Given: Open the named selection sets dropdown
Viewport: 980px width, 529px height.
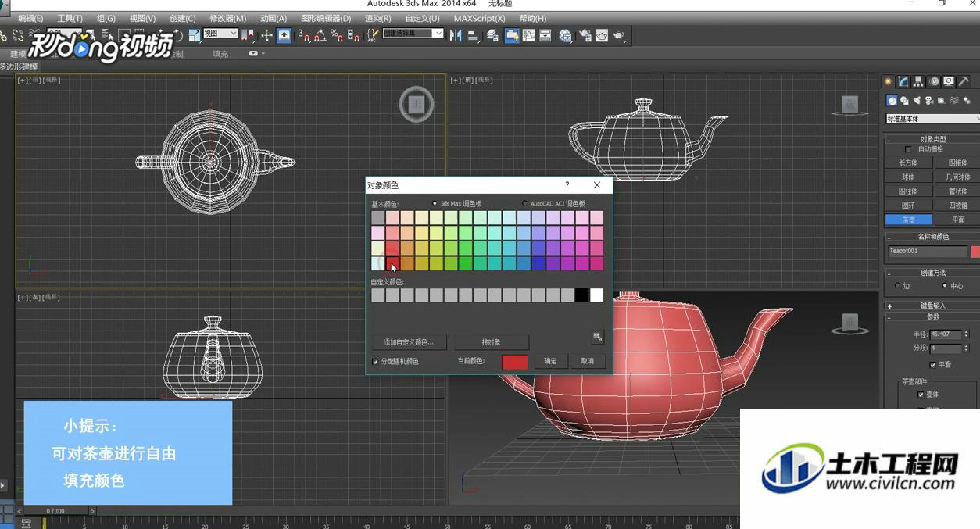Looking at the screenshot, I should [413, 34].
